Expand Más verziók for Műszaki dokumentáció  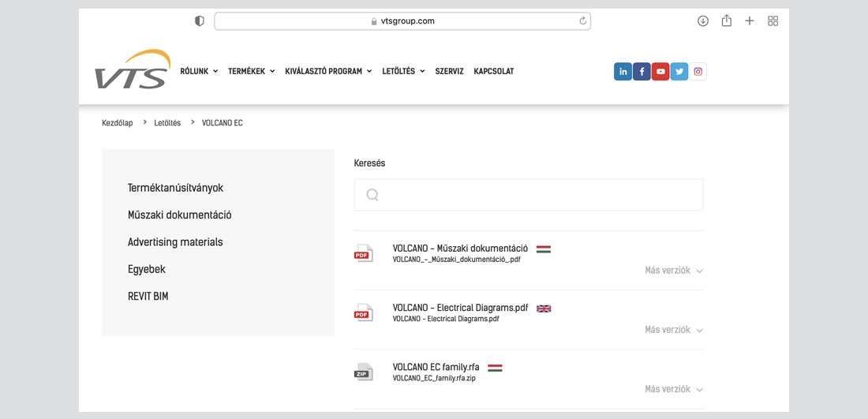click(674, 271)
